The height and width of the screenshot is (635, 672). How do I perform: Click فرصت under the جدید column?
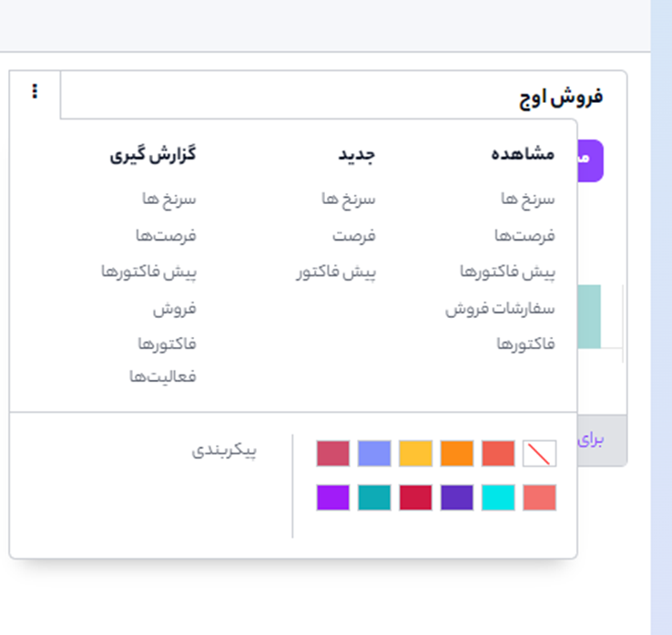pos(353,236)
